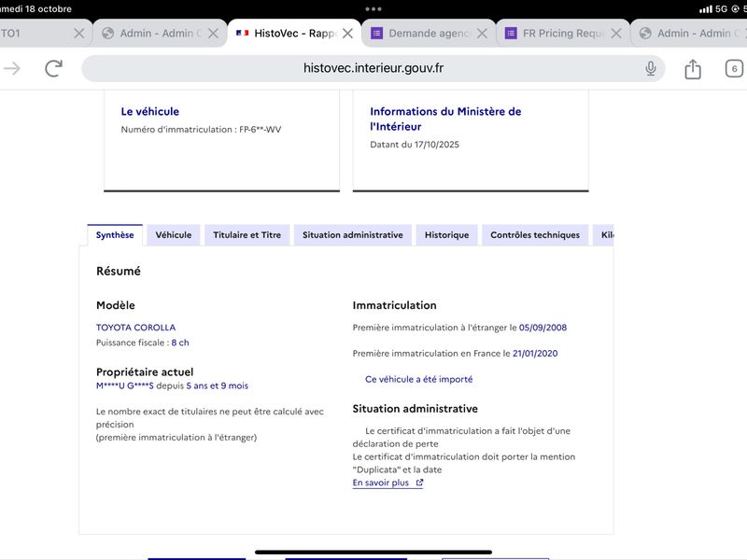Close the HistoVec tab
Screen dimensions: 747x560
[x=347, y=33]
